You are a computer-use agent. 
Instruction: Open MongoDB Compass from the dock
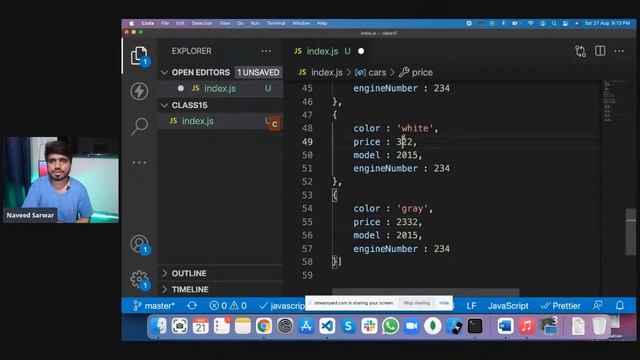[x=433, y=326]
